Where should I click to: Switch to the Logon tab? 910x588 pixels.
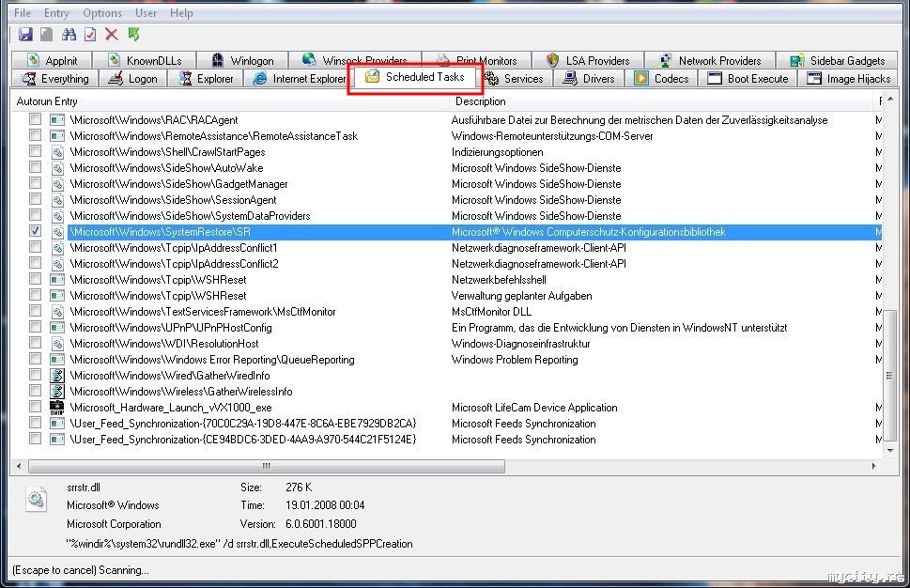click(133, 78)
